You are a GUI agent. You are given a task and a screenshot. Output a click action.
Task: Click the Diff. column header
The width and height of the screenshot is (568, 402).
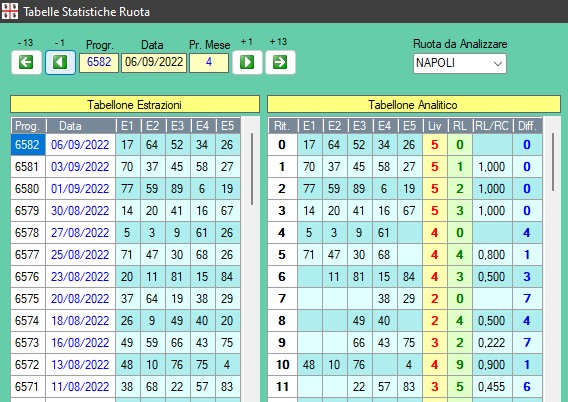point(527,126)
